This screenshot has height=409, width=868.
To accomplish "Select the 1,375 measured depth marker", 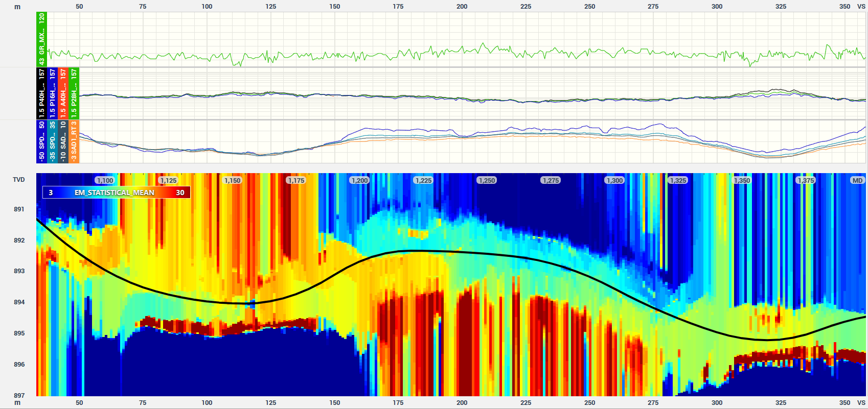I will tap(805, 180).
